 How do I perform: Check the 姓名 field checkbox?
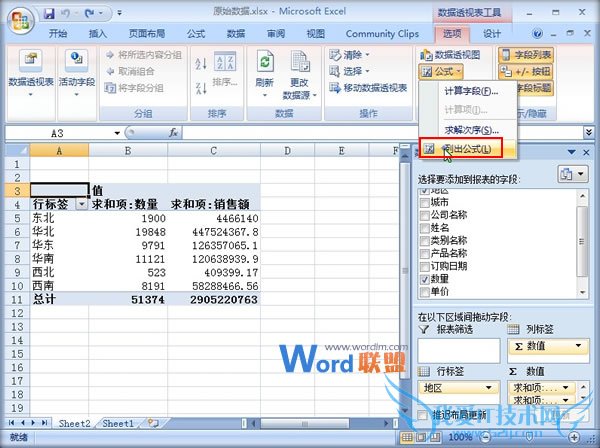point(424,228)
